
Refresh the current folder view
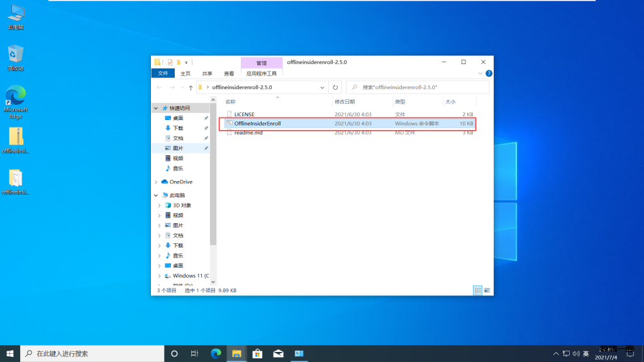click(336, 87)
